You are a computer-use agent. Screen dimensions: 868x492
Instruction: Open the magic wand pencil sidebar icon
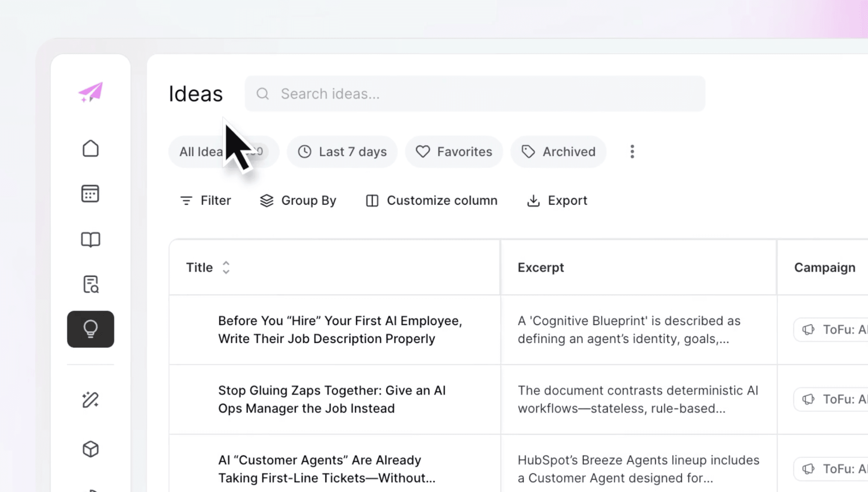coord(90,400)
